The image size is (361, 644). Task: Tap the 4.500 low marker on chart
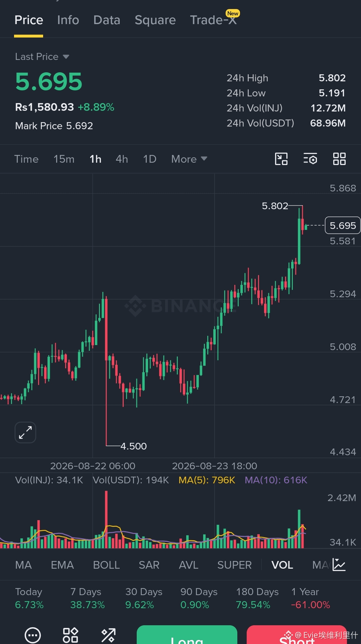pyautogui.click(x=133, y=446)
